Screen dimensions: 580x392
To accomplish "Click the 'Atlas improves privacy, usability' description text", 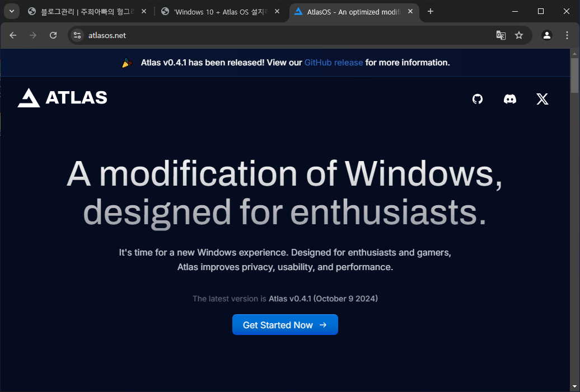I will click(x=285, y=267).
